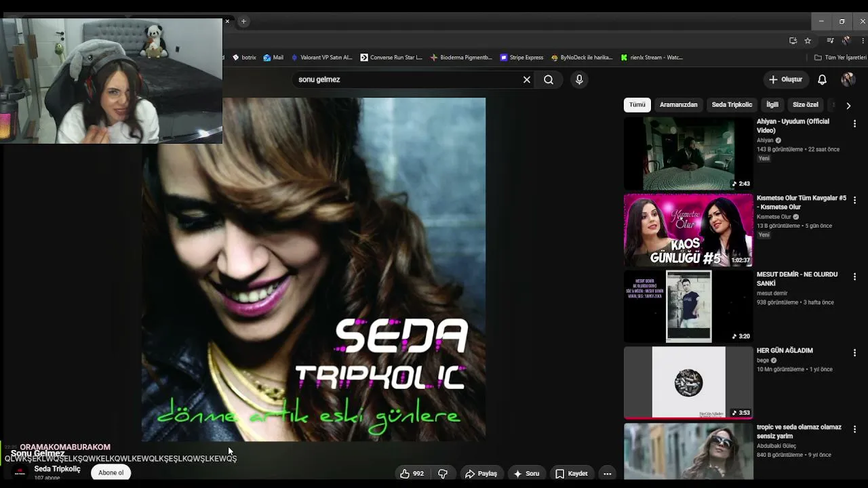Click the title 'tropic ve seda olamaz olamaz sensiz yarim'
The image size is (868, 488).
point(799,432)
